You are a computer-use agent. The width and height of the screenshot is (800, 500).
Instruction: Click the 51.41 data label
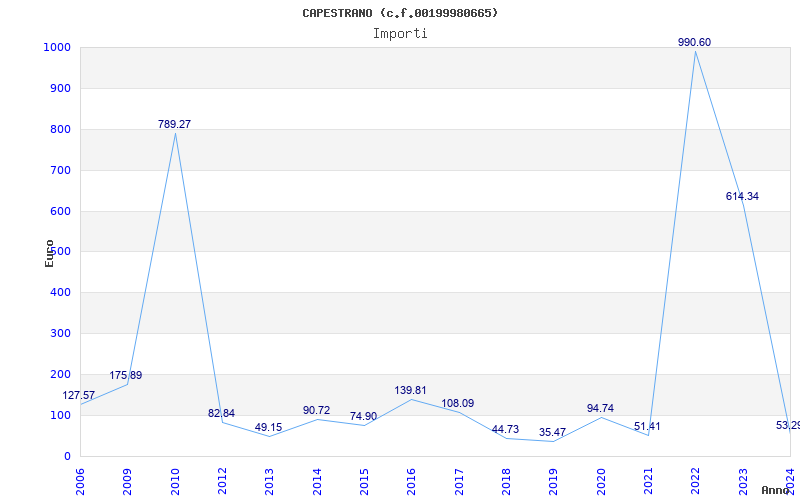pos(647,426)
